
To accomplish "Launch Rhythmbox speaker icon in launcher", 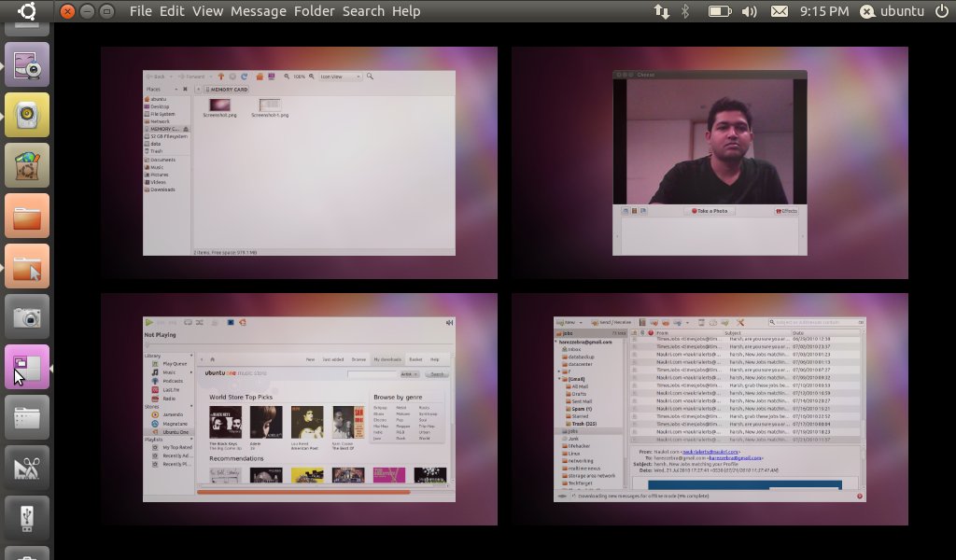I will pos(27,116).
